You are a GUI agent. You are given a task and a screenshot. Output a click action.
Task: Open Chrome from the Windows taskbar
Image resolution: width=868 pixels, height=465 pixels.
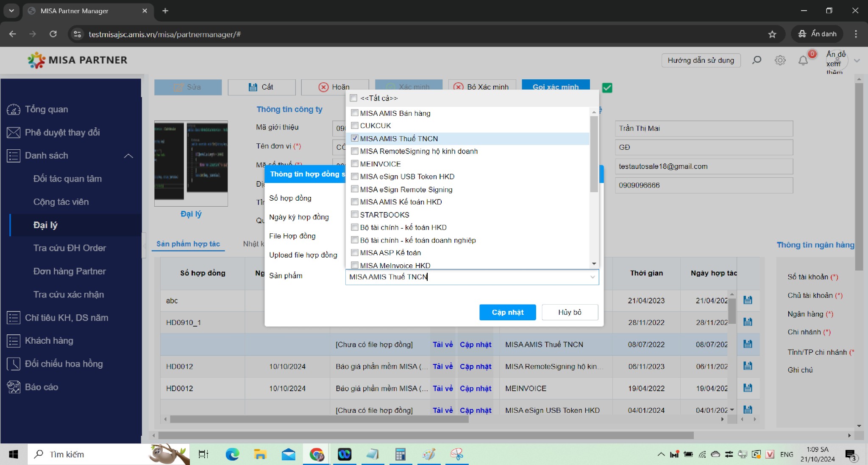[x=316, y=454]
